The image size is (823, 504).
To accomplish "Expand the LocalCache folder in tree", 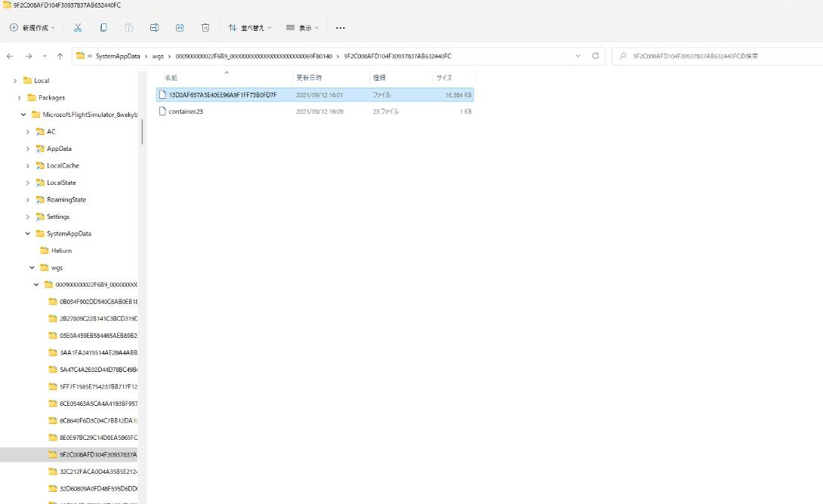I will pos(28,166).
